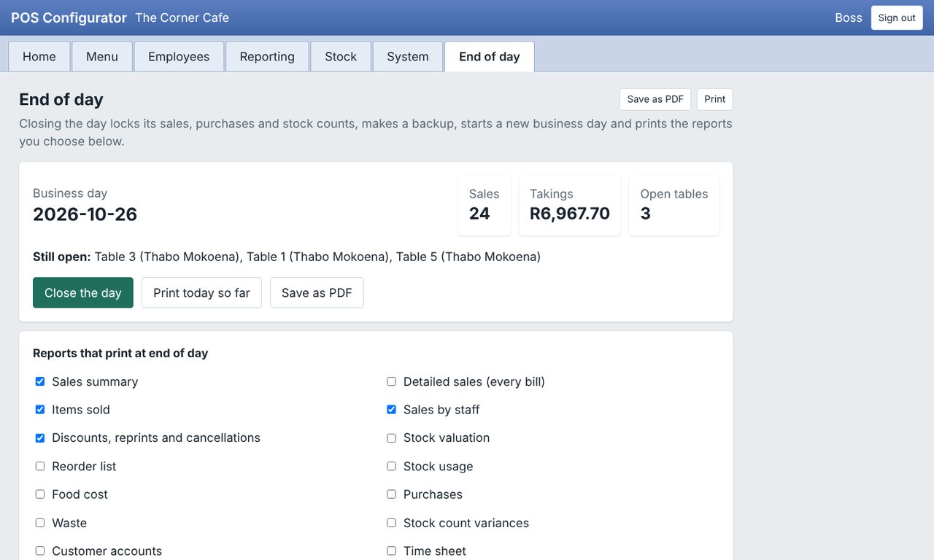Click Save as PDF beside the page title
934x560 pixels.
point(655,99)
